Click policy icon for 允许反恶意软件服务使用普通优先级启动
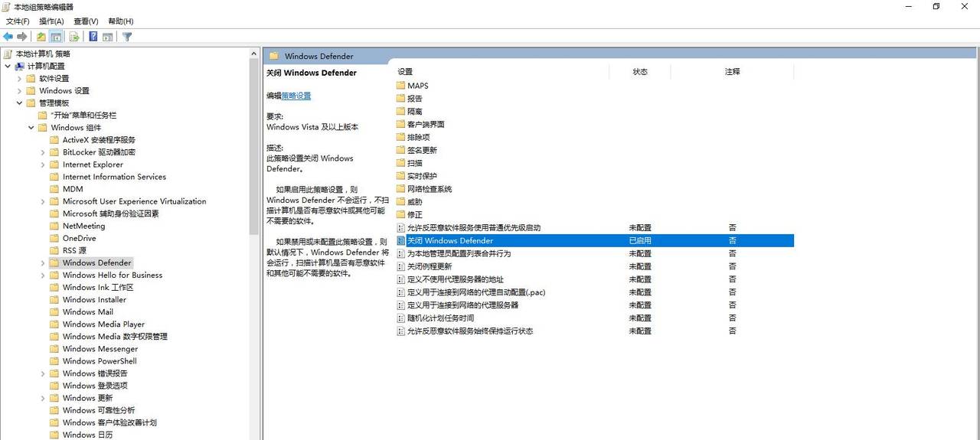Image resolution: width=980 pixels, height=440 pixels. point(400,228)
